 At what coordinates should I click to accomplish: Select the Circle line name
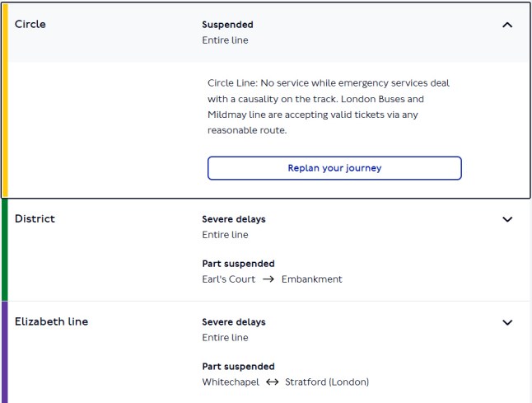[30, 25]
